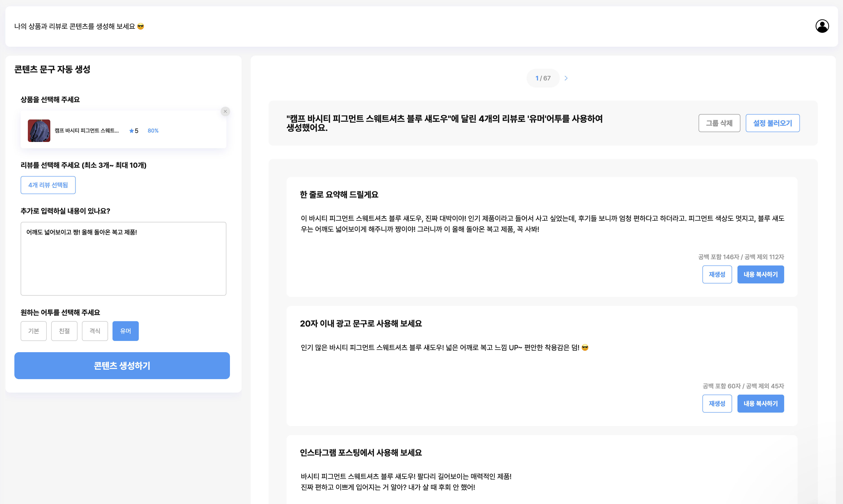The image size is (843, 504).
Task: Click the character count '공백 포함 60자 / 공백 제외 45자'
Action: (x=743, y=386)
